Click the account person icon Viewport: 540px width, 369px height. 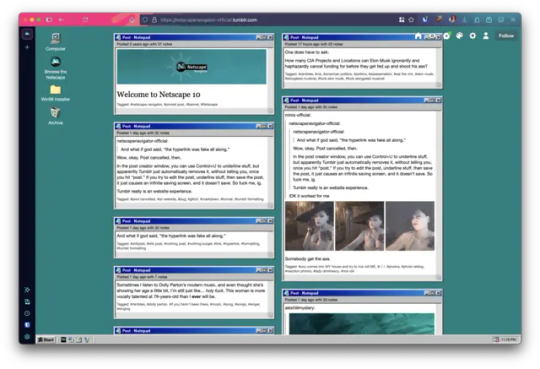coord(486,36)
